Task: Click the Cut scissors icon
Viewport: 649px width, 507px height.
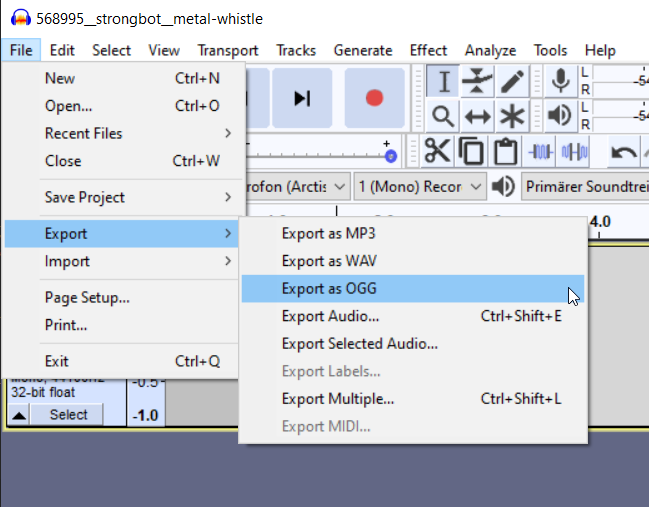Action: tap(438, 152)
